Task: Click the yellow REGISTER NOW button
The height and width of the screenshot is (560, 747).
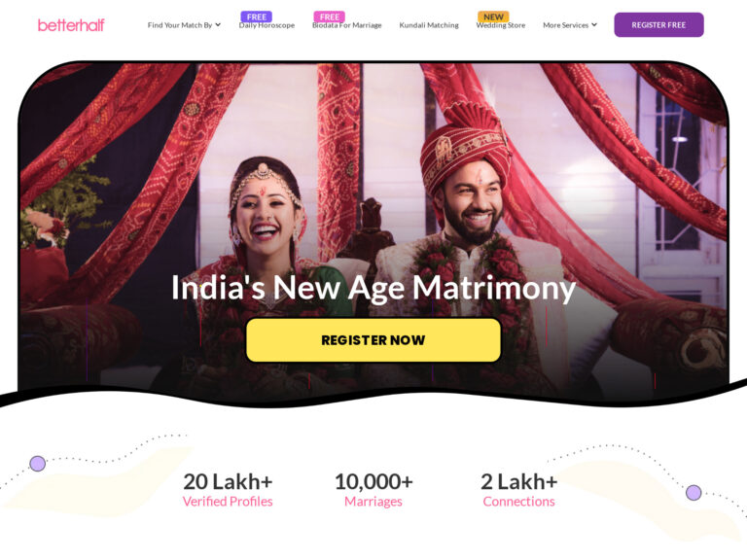Action: [373, 340]
